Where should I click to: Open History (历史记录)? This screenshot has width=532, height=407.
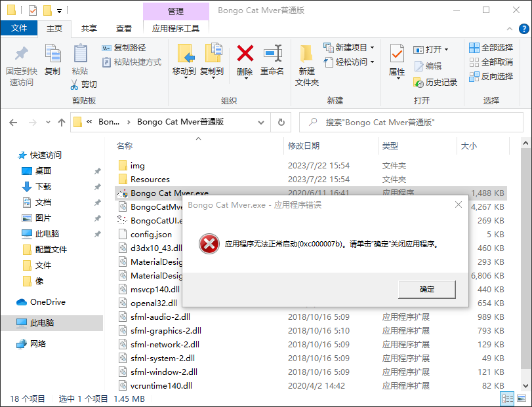(x=436, y=83)
